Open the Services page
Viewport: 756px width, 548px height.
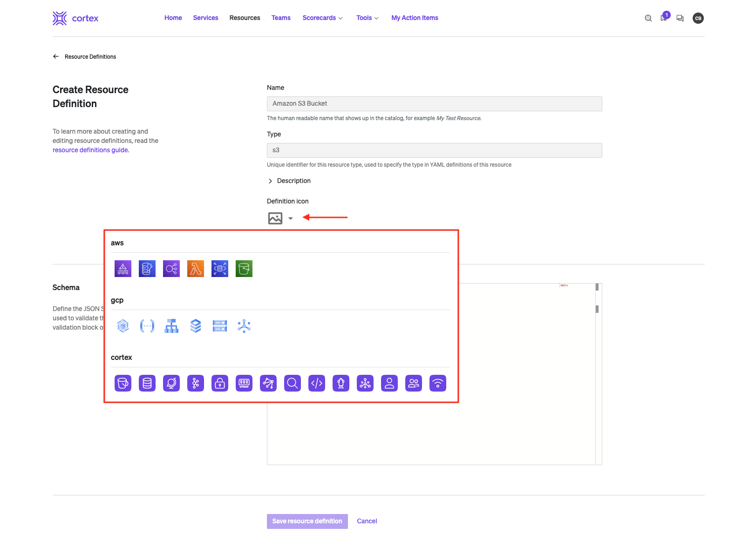[x=205, y=18]
